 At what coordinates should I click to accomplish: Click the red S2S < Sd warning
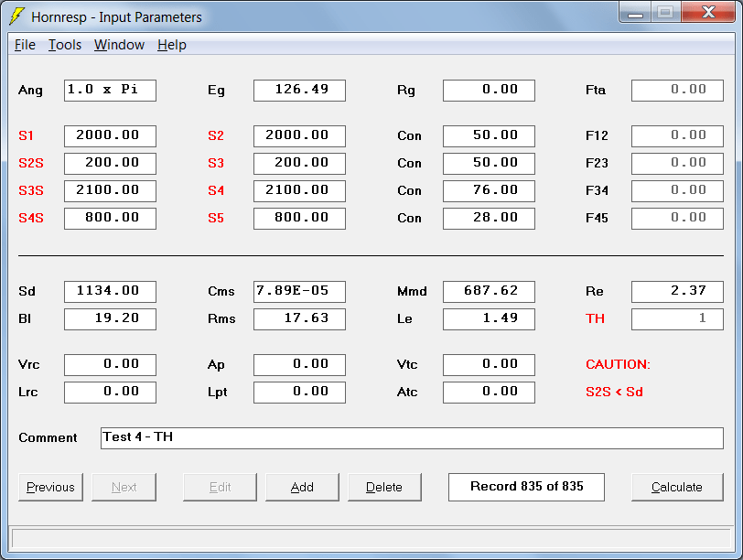coord(614,392)
